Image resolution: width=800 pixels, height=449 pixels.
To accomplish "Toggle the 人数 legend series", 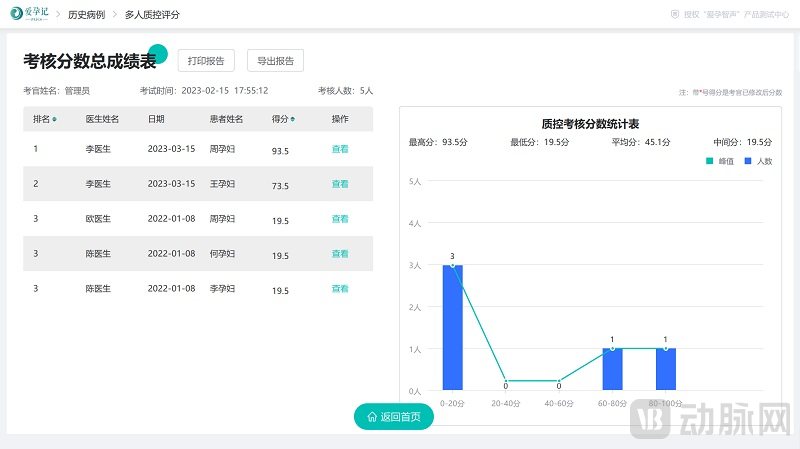I will 747,160.
